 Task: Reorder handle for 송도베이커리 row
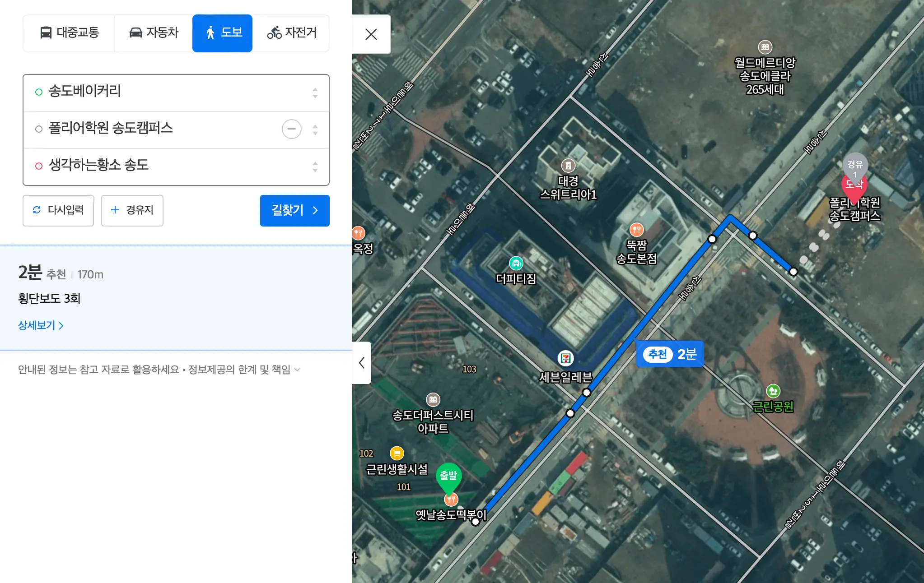(315, 93)
